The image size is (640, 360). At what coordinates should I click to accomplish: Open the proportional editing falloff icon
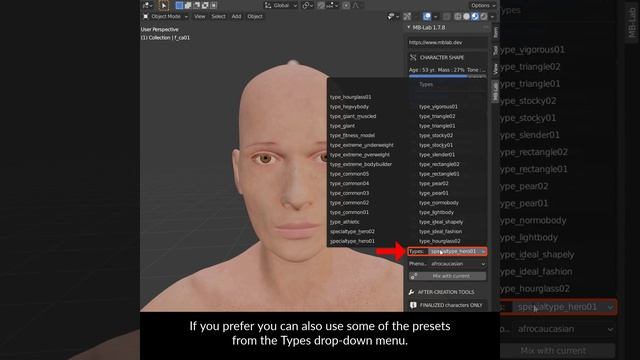(x=356, y=5)
